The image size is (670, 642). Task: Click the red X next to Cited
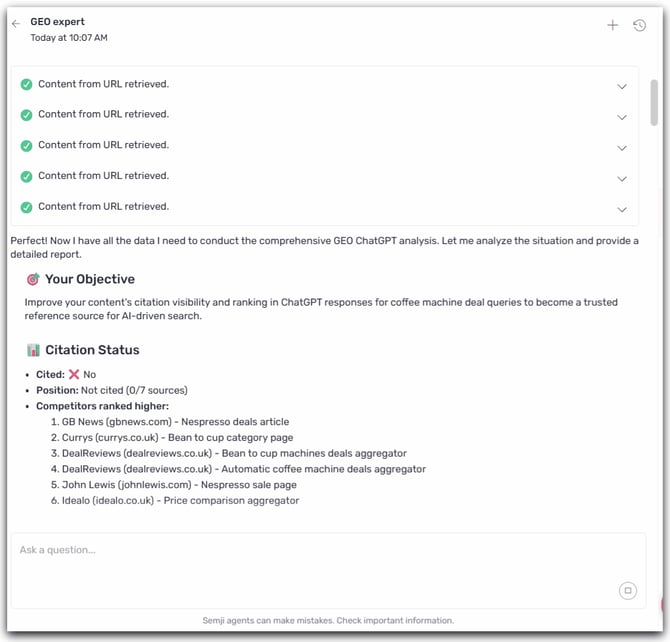(x=73, y=374)
